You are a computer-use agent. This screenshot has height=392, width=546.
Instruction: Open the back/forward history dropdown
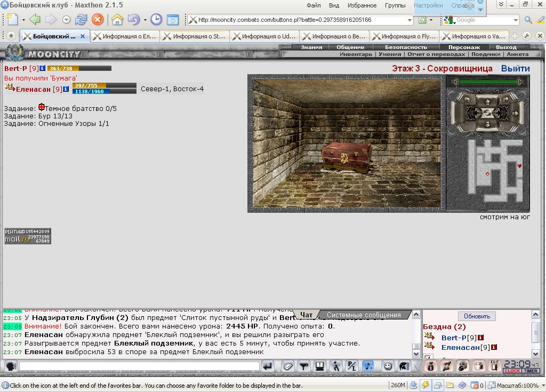pos(66,20)
